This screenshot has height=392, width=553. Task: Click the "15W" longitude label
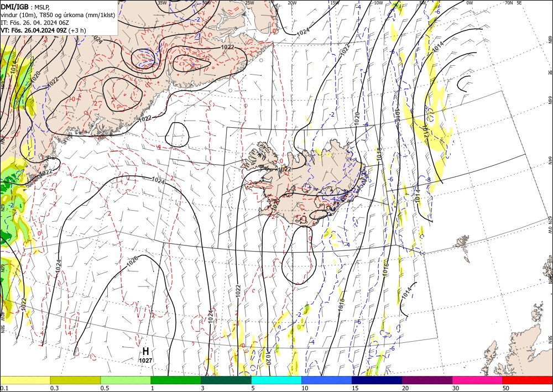coord(335,3)
